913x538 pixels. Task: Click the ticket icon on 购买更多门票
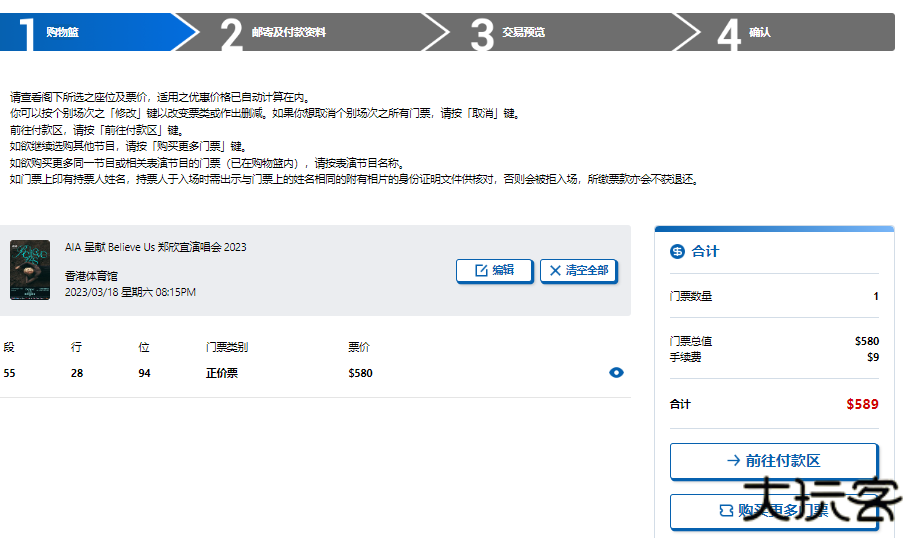click(x=726, y=510)
